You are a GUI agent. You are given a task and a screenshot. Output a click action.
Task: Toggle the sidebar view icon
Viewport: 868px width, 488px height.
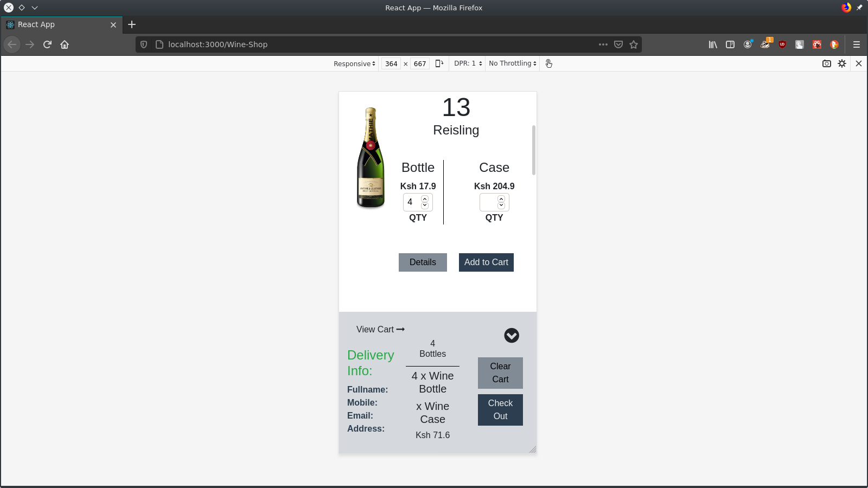tap(730, 44)
